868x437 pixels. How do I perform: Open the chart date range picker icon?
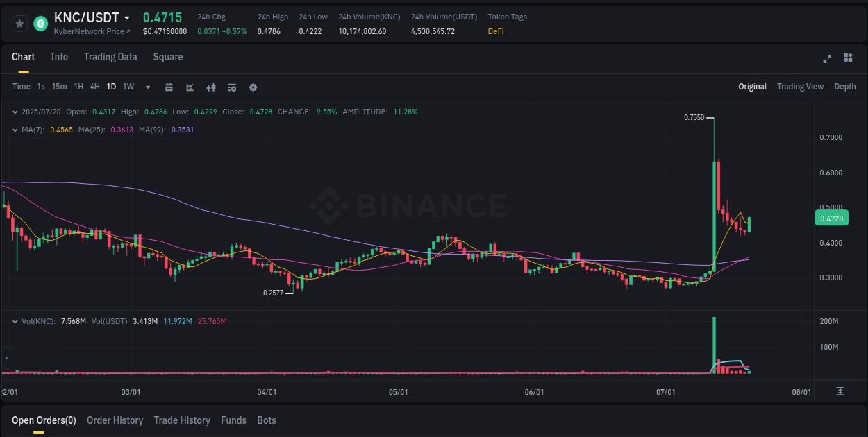click(169, 87)
